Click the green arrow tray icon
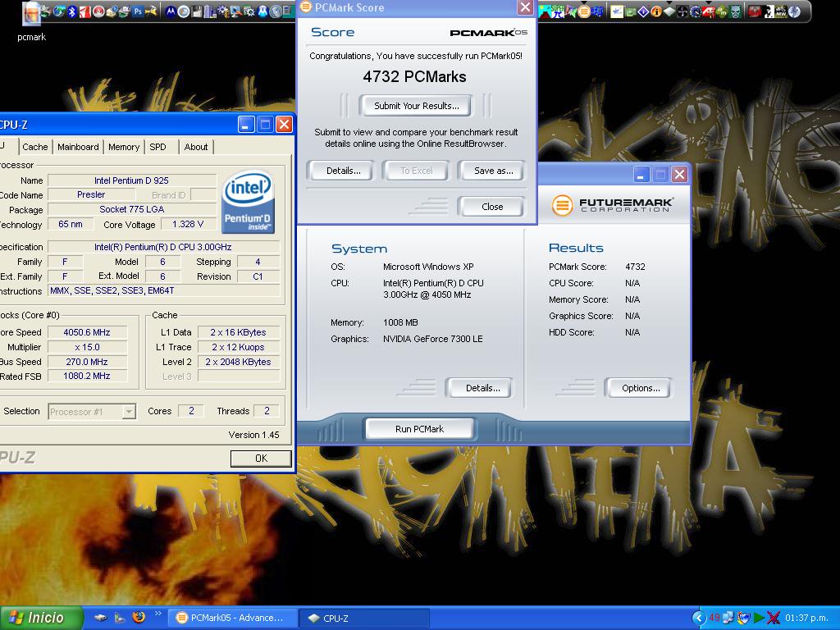The height and width of the screenshot is (630, 840). (759, 618)
